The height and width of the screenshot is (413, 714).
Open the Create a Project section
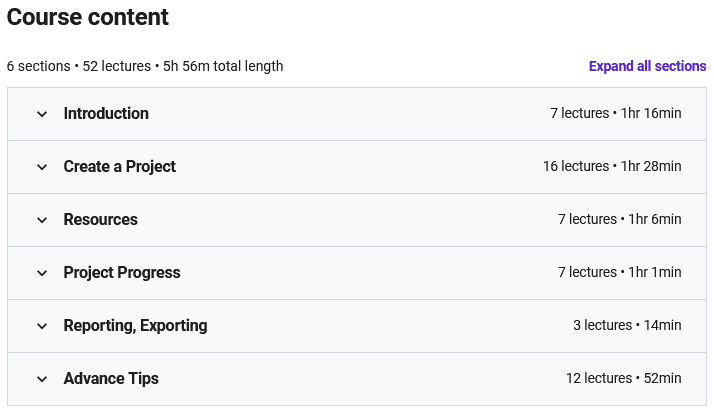point(119,167)
